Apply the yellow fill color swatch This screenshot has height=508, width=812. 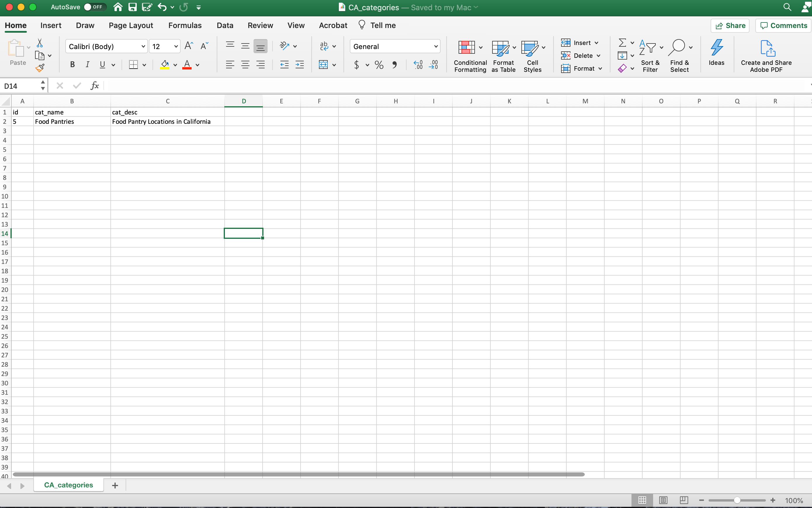tap(164, 65)
